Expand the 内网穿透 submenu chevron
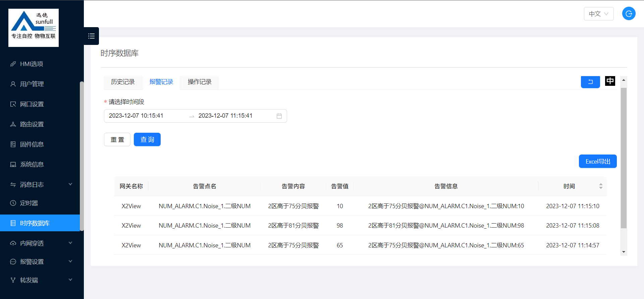Screen dimensions: 644x299 [x=70, y=243]
